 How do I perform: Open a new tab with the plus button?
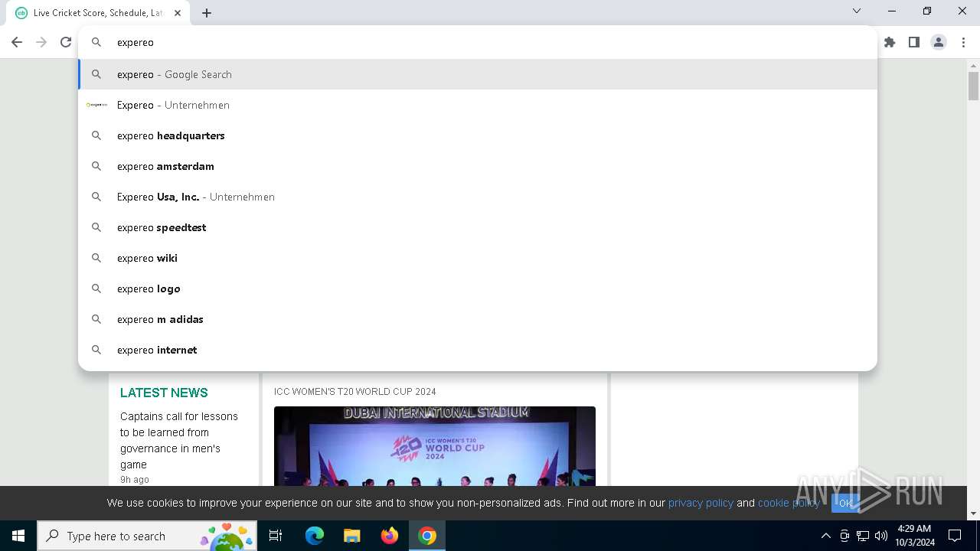pyautogui.click(x=207, y=12)
